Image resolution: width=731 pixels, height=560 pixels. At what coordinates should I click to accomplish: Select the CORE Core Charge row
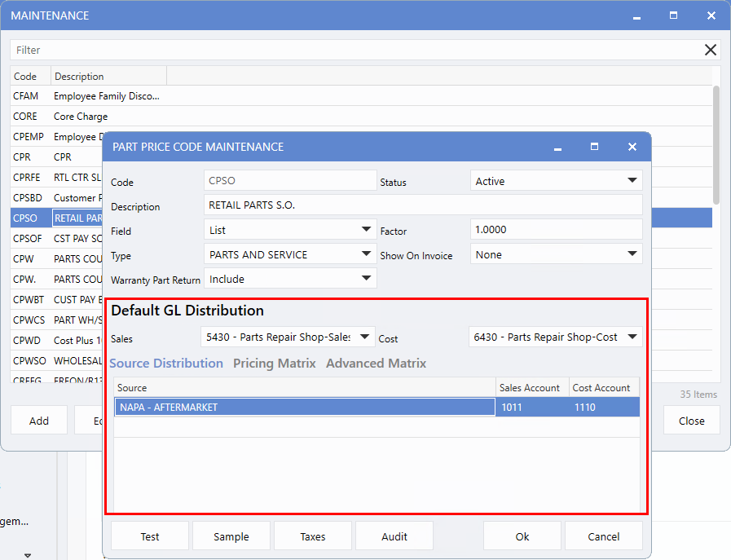(x=361, y=116)
